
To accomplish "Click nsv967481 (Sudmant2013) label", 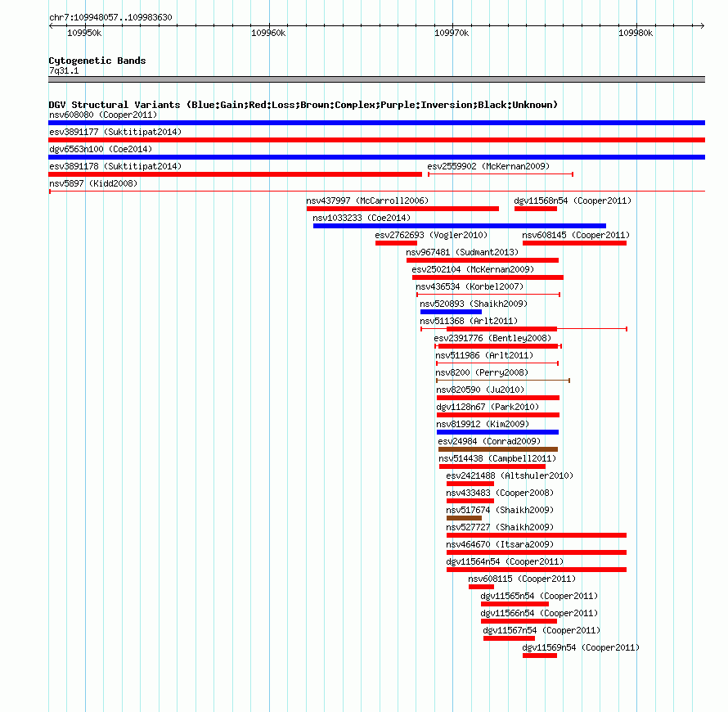I will tap(462, 252).
